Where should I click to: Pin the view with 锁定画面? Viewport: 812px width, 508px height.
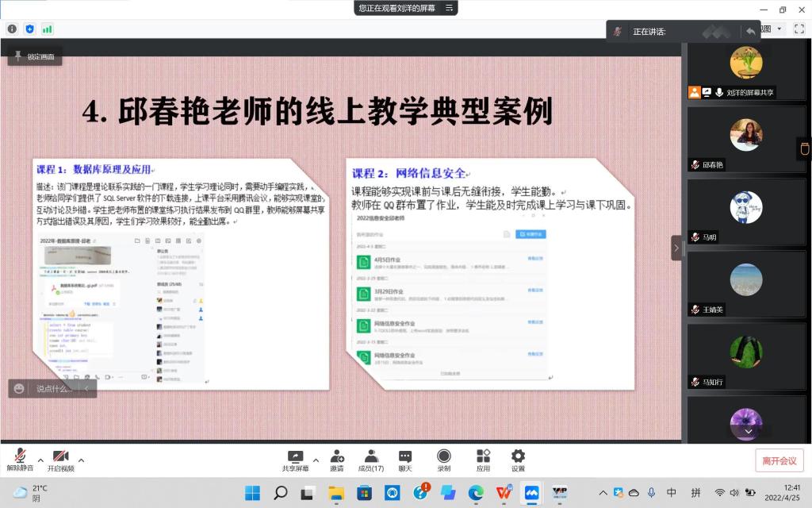(x=35, y=56)
